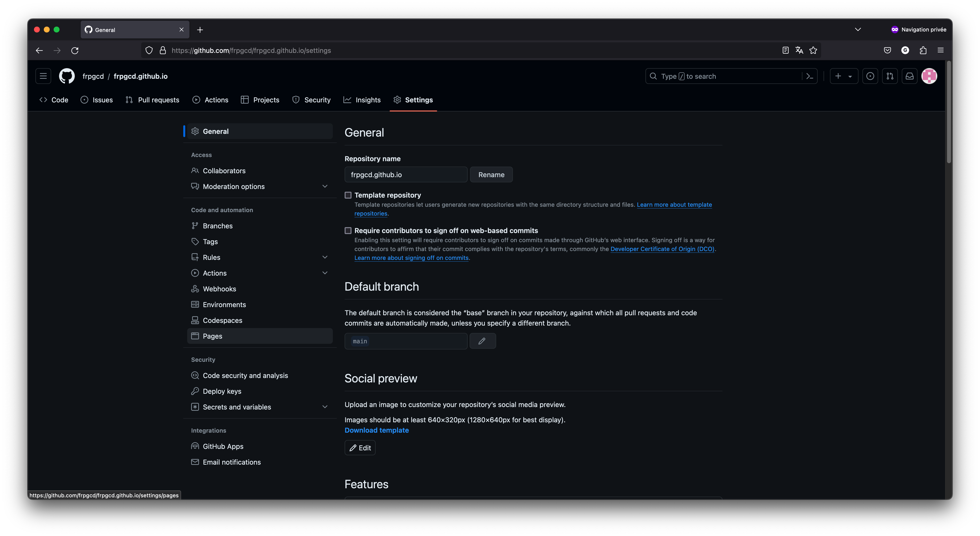The width and height of the screenshot is (980, 536).
Task: Click the frpgcd owner breadcrumb link
Action: (x=93, y=76)
